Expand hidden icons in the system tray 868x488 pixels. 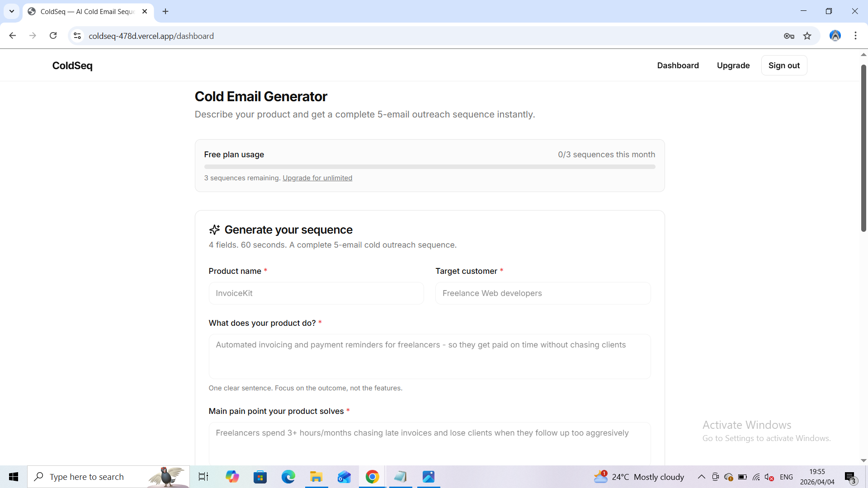(701, 477)
